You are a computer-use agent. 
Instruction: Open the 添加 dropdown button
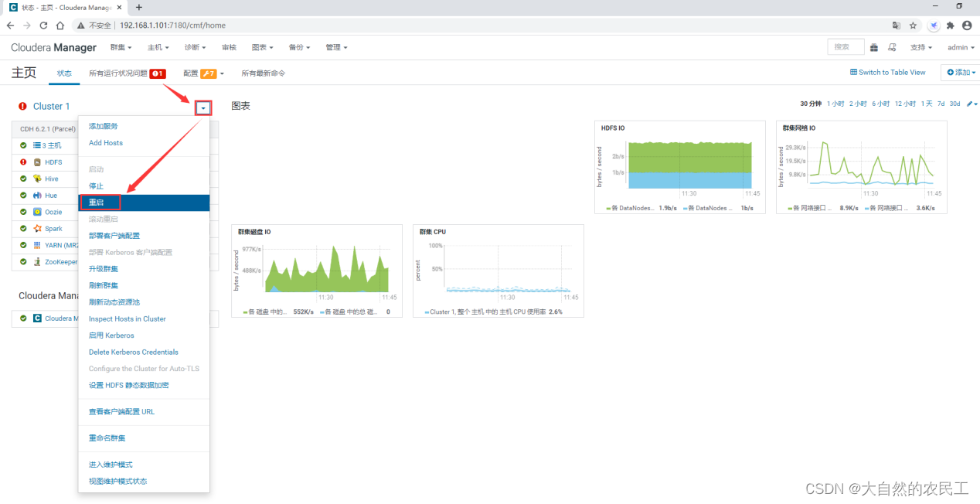click(961, 72)
